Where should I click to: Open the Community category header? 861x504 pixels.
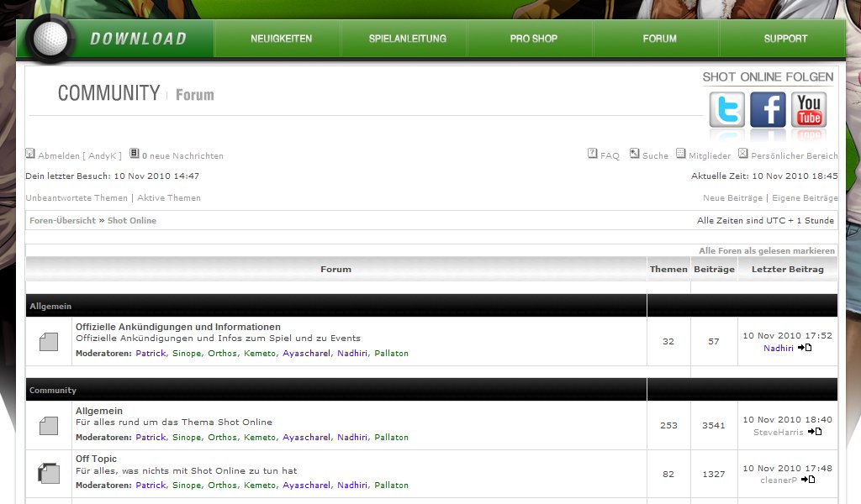click(x=53, y=390)
